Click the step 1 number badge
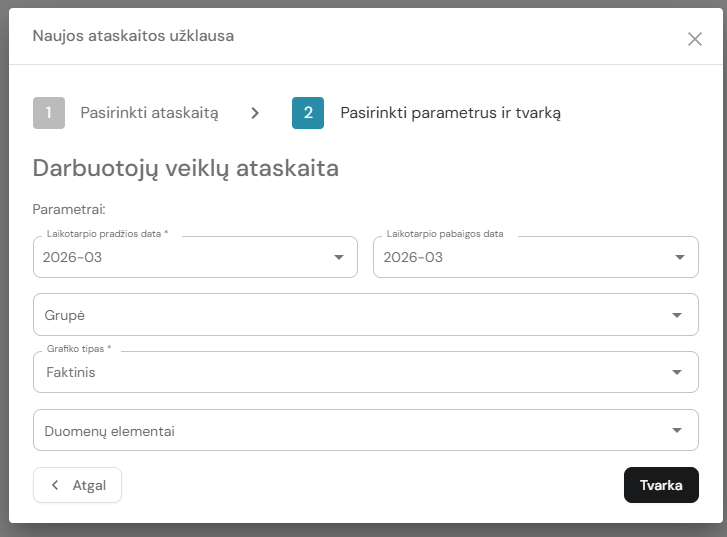The width and height of the screenshot is (727, 537). coord(49,113)
